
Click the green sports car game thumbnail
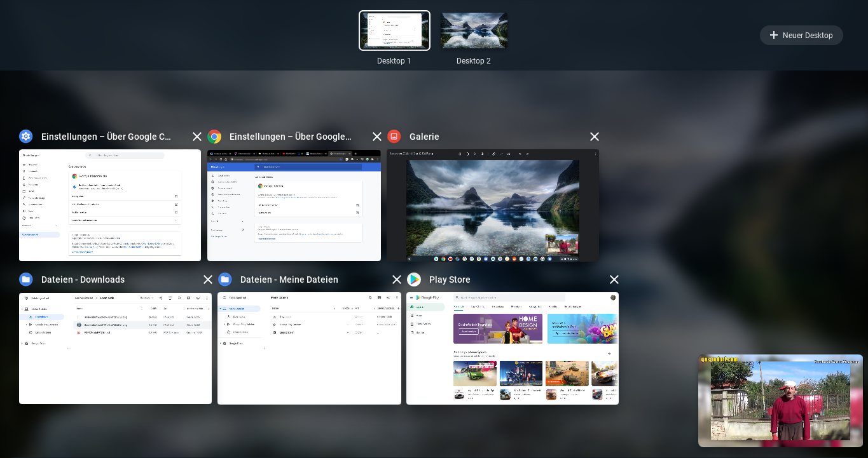(475, 374)
